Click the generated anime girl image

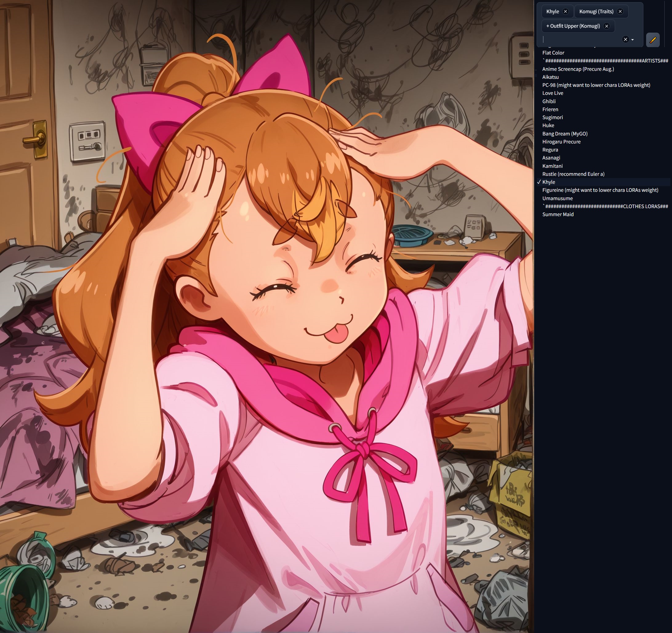[266, 316]
